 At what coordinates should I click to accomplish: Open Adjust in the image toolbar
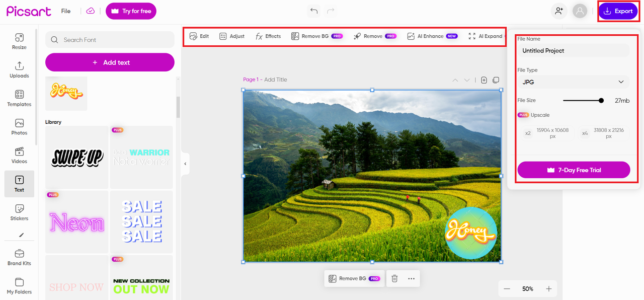click(232, 36)
